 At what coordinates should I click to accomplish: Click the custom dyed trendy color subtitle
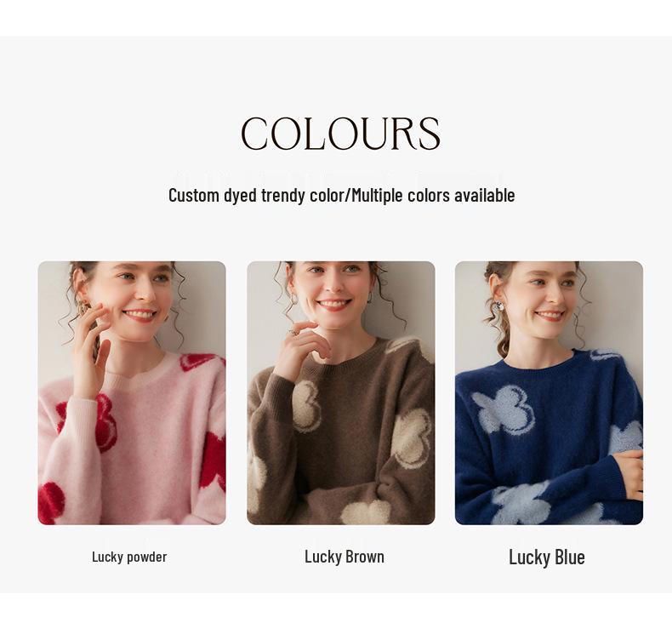tap(342, 196)
